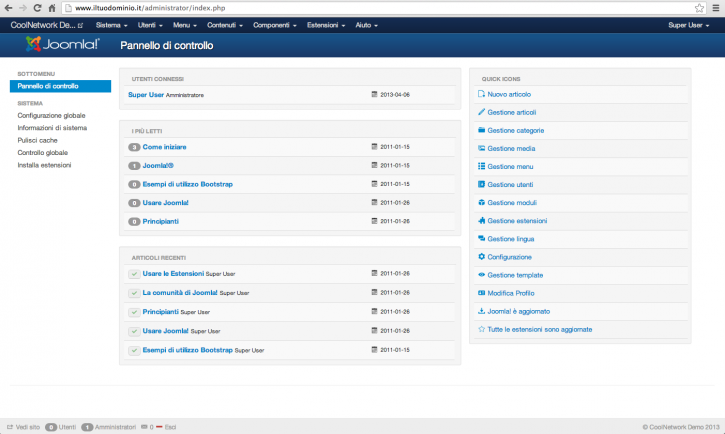Expand the Sistema dropdown menu
Viewport: 725px width, 434px height.
point(111,25)
